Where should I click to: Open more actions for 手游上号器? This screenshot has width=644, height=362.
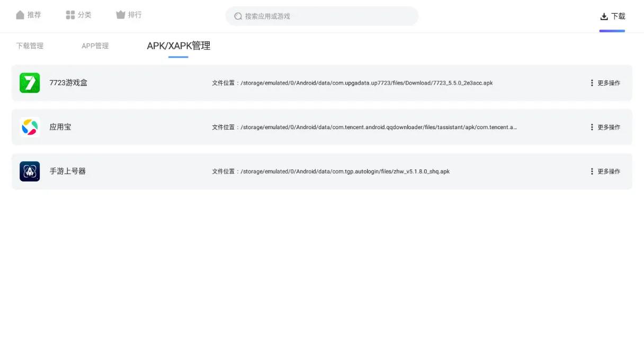pyautogui.click(x=592, y=171)
